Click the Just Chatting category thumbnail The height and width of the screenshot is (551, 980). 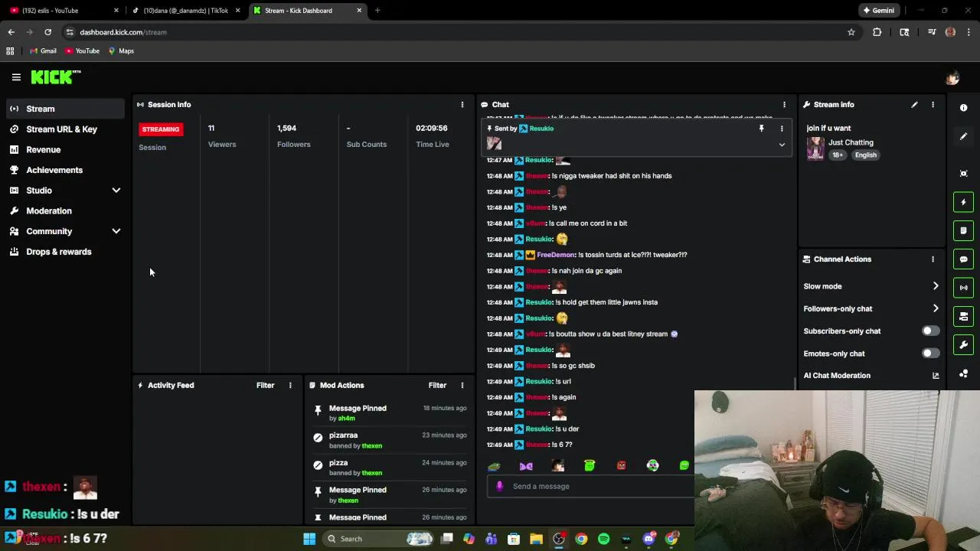(815, 148)
